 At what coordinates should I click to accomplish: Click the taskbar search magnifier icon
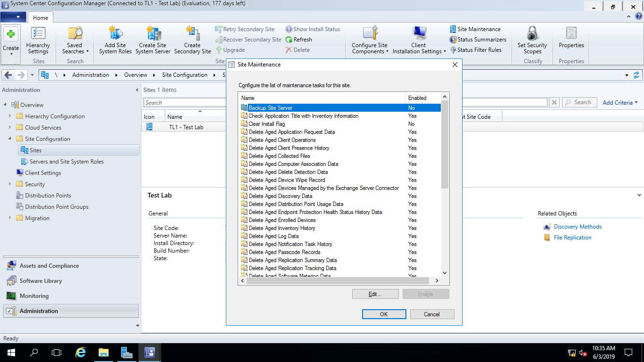[x=34, y=352]
